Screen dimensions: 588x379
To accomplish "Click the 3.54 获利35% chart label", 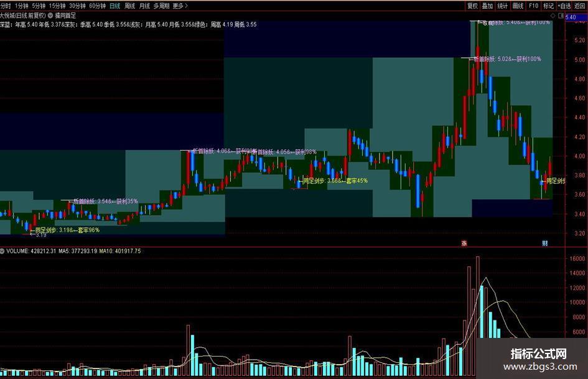I will tap(106, 201).
